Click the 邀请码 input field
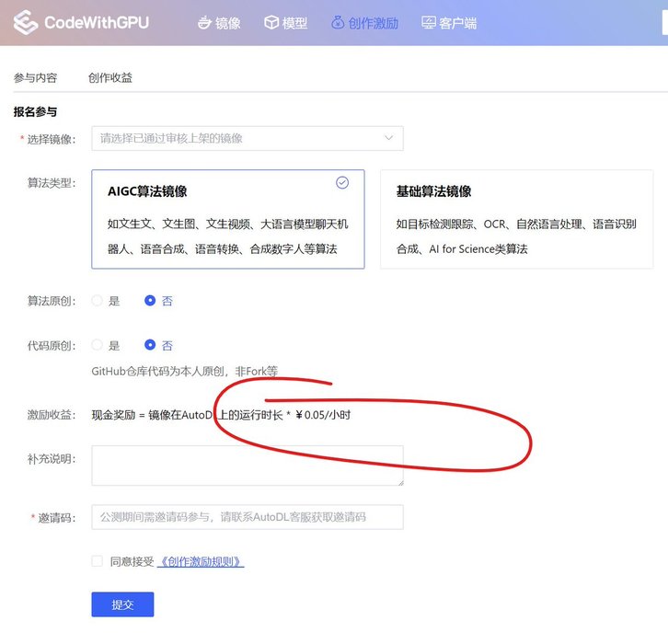This screenshot has width=668, height=644. coord(248,517)
